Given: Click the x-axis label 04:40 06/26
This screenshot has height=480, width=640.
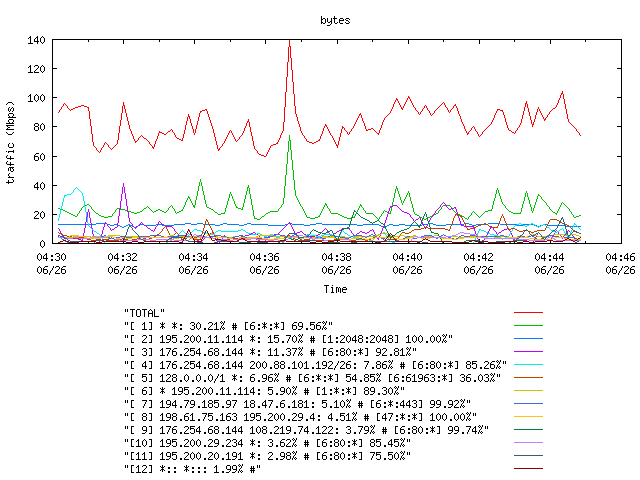Looking at the screenshot, I should (x=407, y=264).
